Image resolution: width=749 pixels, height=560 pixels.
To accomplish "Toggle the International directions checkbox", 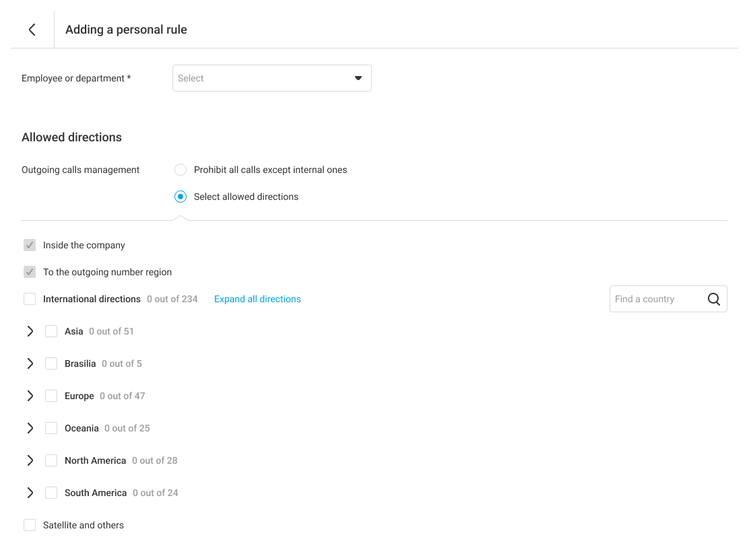I will click(30, 299).
